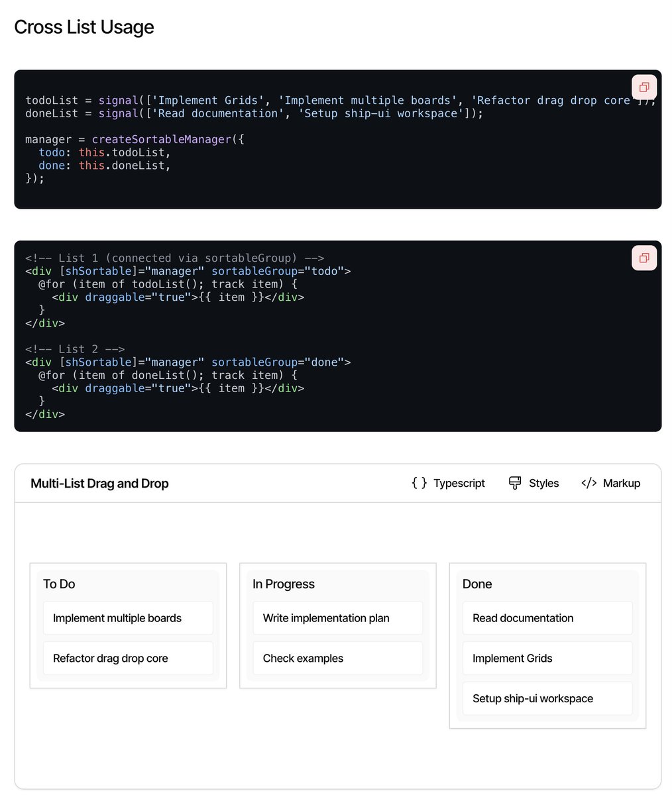The width and height of the screenshot is (672, 795).
Task: Copy the TypeScript code block with todoList
Action: (x=644, y=87)
